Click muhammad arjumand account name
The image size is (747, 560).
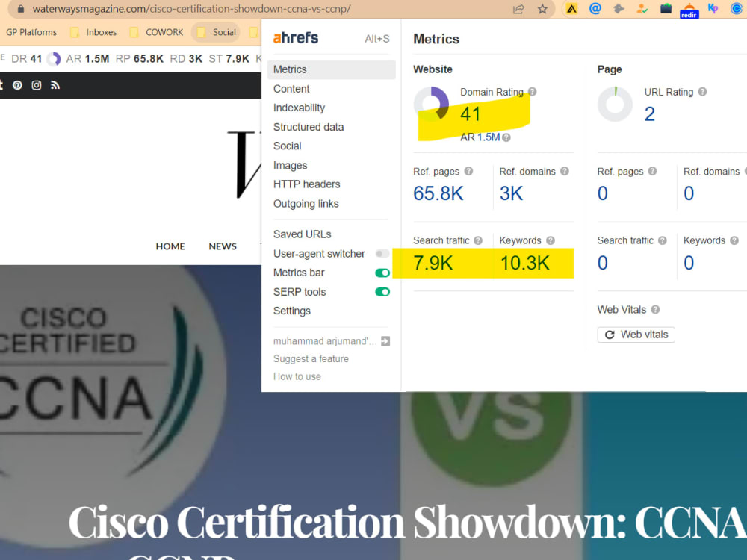[x=325, y=341]
